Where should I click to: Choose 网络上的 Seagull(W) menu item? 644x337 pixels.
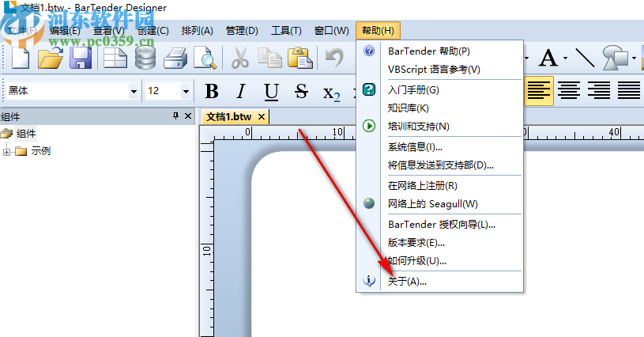(x=440, y=204)
